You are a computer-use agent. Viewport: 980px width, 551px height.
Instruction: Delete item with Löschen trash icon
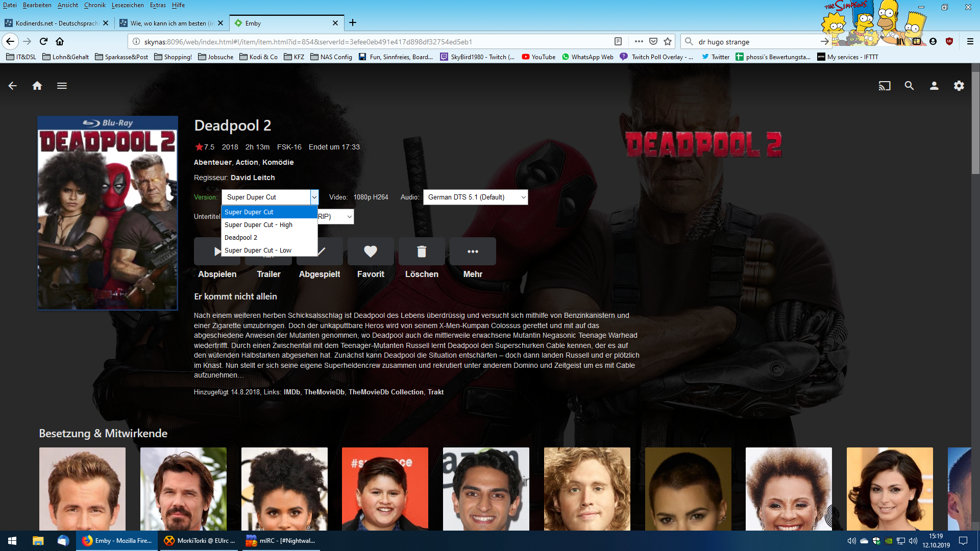pos(422,251)
